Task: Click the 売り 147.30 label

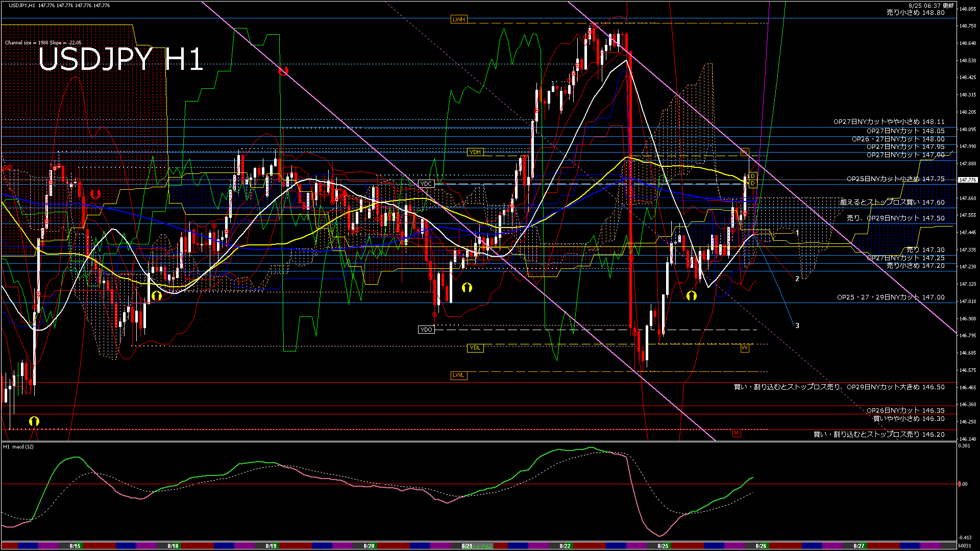Action: tap(925, 250)
